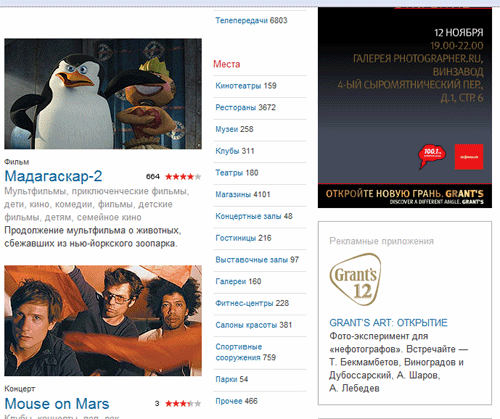Open Спортивные сооружения 759 link
This screenshot has height=419, width=500.
246,352
